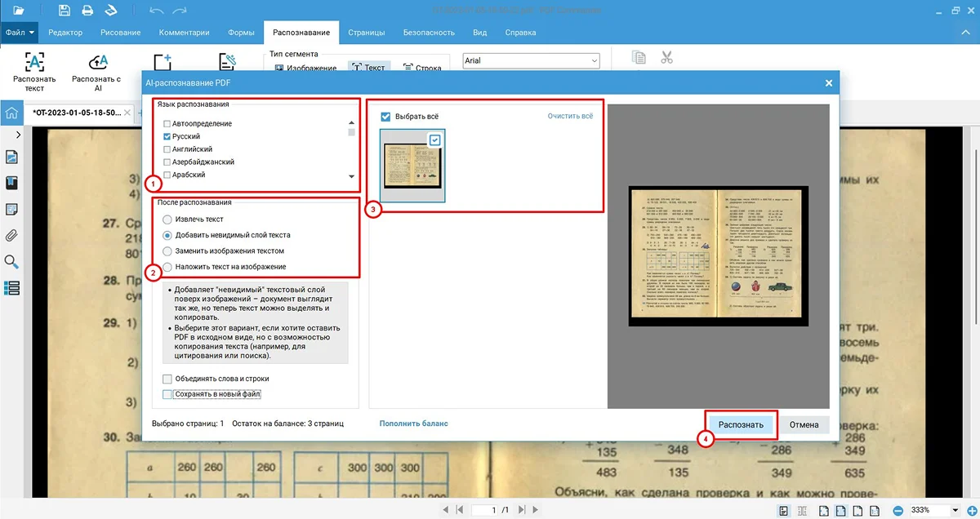Expand the 333% zoom level dropdown

point(955,511)
